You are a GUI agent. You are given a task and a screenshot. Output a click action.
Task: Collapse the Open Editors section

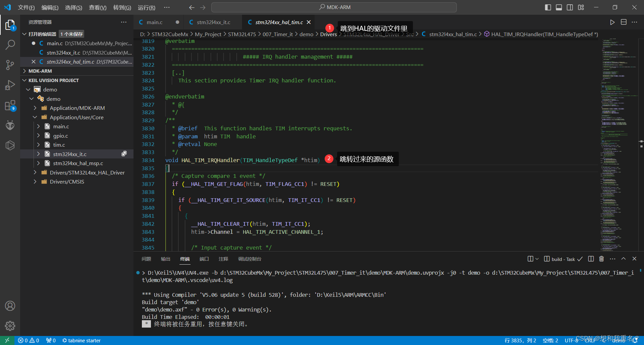[24, 34]
